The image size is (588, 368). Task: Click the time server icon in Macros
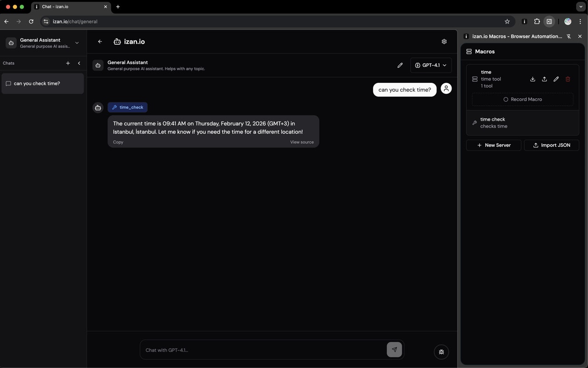tap(475, 79)
